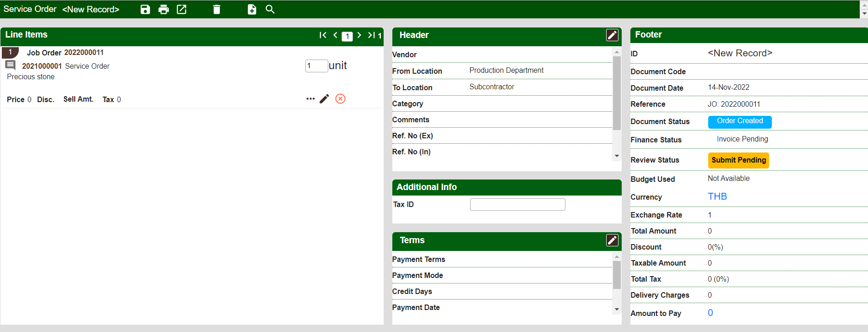Image resolution: width=868 pixels, height=332 pixels.
Task: Go to first page of line items
Action: pos(323,35)
